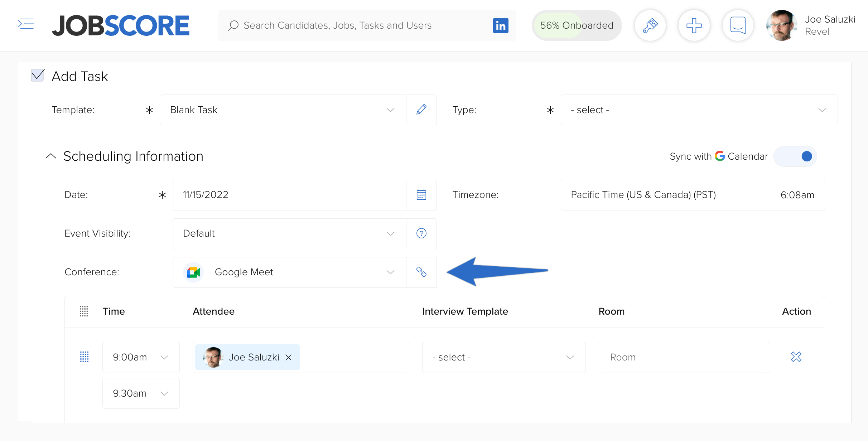Open the book help icon
The width and height of the screenshot is (868, 441).
pyautogui.click(x=738, y=25)
